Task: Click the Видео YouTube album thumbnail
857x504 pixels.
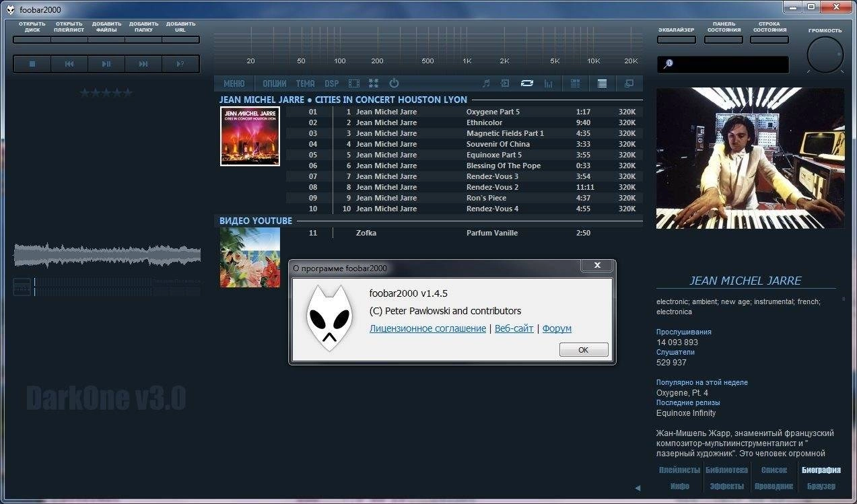Action: click(x=250, y=258)
